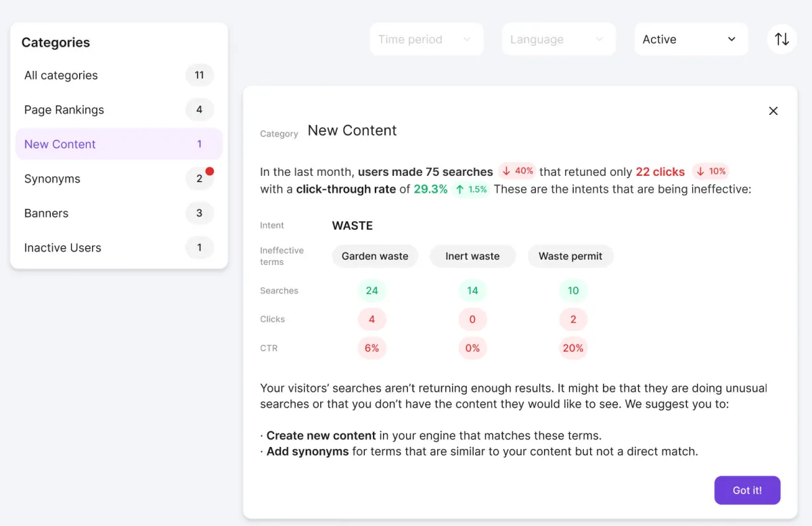Screen dimensions: 812x526
Task: Go to the Banners category
Action: click(46, 213)
